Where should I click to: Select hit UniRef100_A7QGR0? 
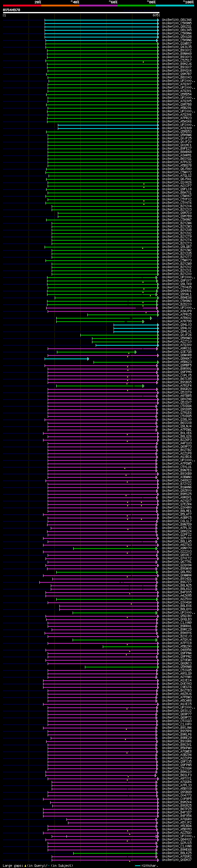click(177, 819)
